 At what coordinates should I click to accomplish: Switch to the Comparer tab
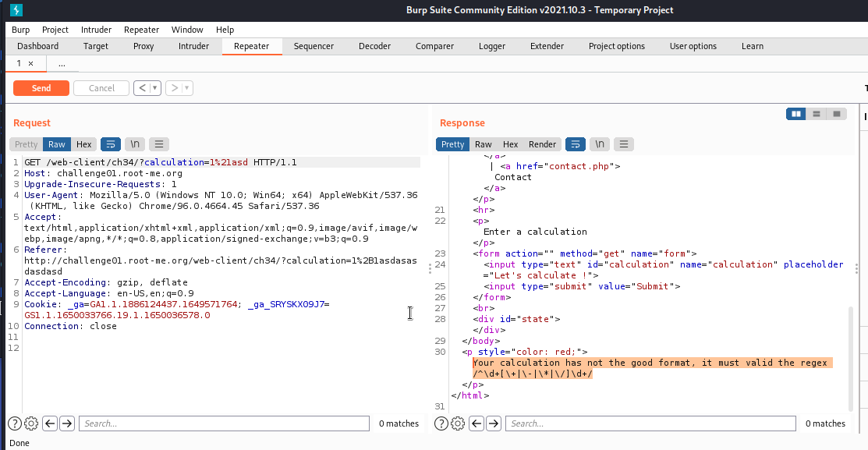(x=434, y=47)
